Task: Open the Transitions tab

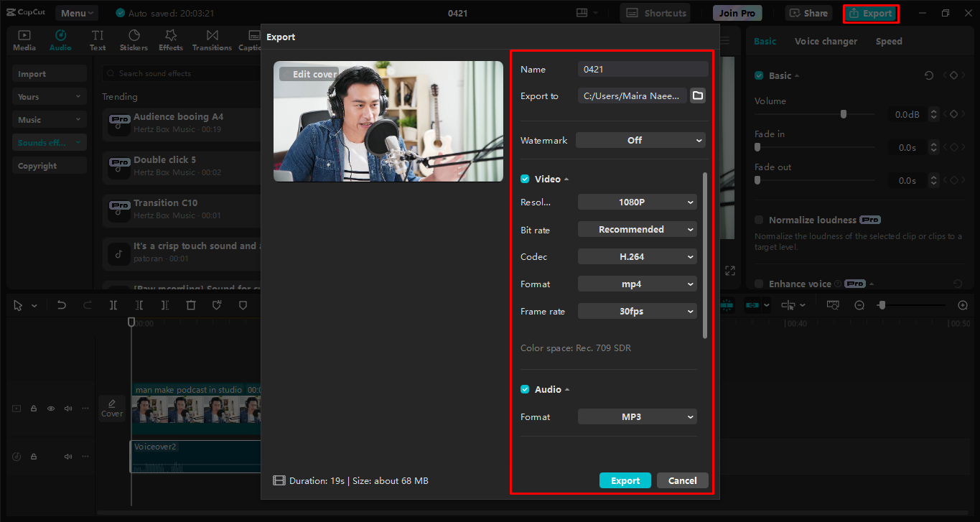Action: coord(212,40)
